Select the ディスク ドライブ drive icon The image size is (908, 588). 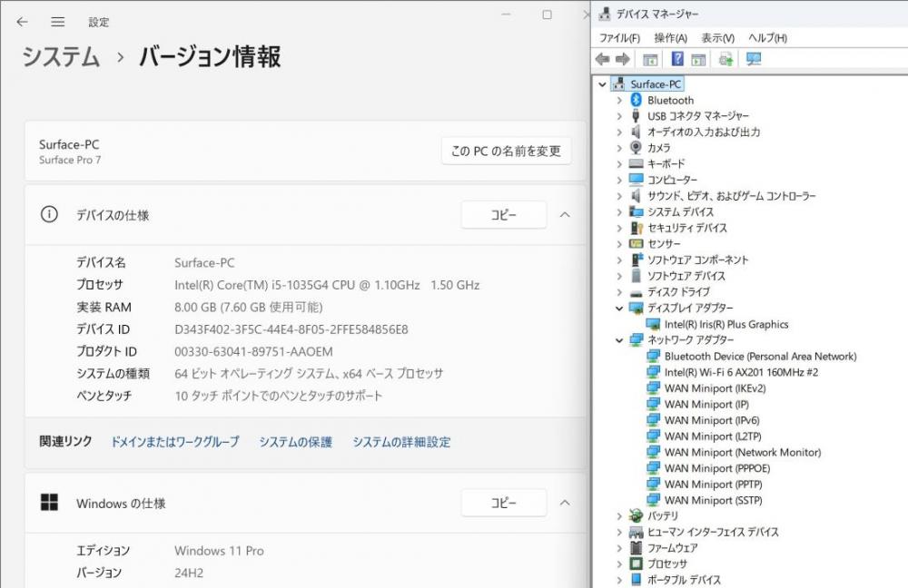(x=636, y=293)
